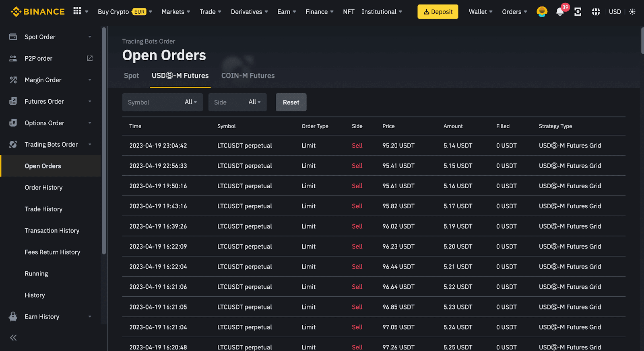Toggle light/dark theme sun icon
This screenshot has height=351, width=644.
pyautogui.click(x=632, y=12)
